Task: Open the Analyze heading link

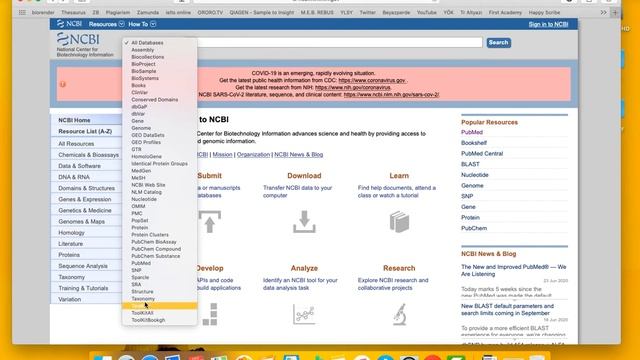Action: 304,268
